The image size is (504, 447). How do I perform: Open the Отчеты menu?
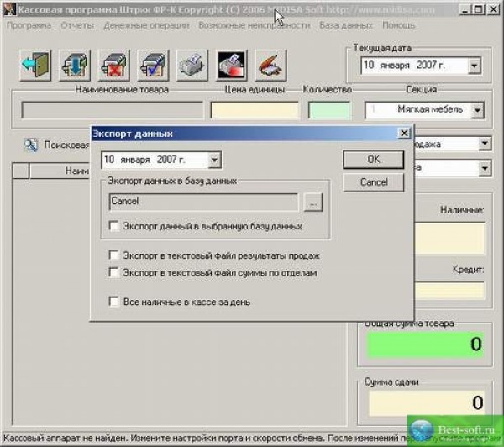(x=77, y=25)
